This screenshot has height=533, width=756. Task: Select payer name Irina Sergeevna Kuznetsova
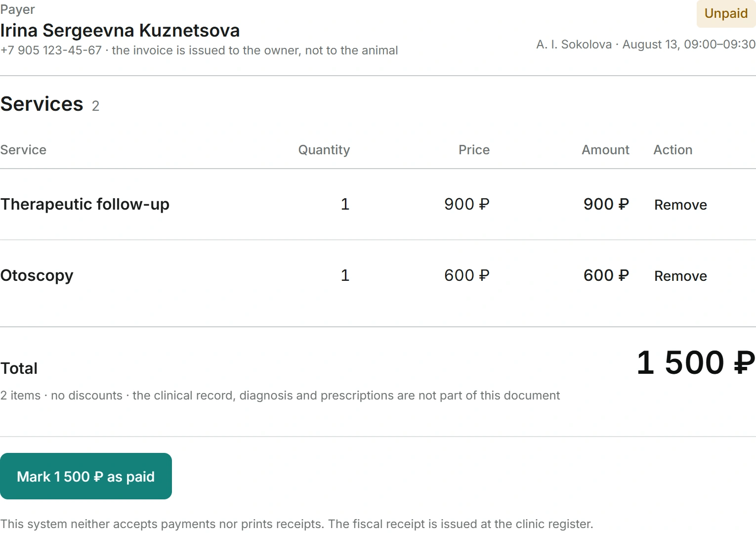click(x=120, y=31)
